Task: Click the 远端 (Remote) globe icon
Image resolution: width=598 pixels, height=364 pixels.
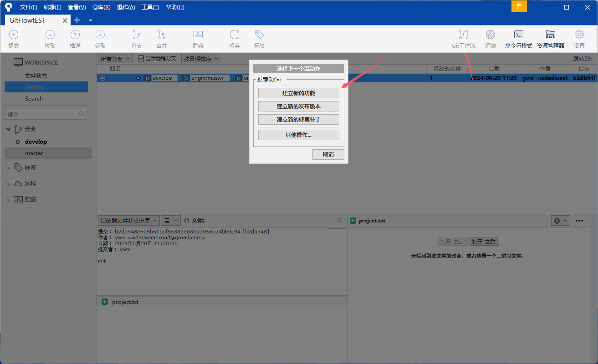Action: point(491,35)
